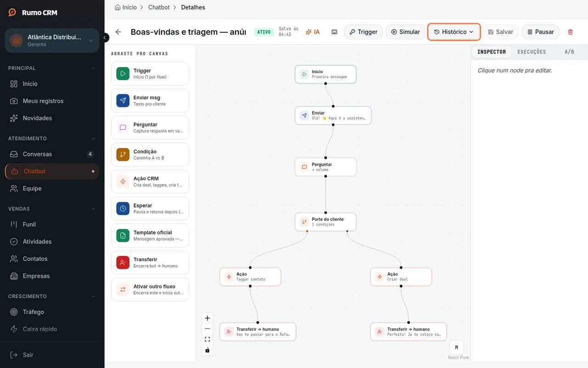Click the Simular button

[x=406, y=32]
